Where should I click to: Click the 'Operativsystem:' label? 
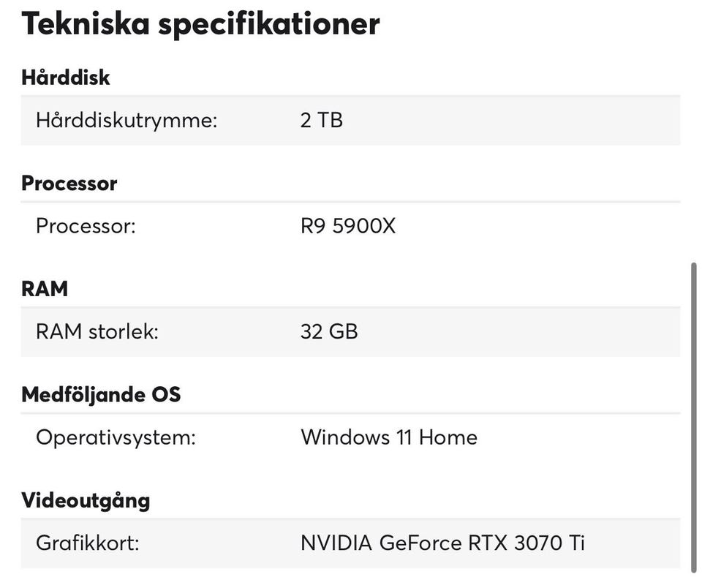point(116,438)
